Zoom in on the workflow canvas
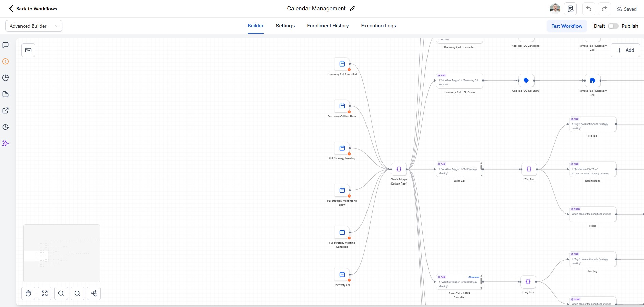 point(77,293)
